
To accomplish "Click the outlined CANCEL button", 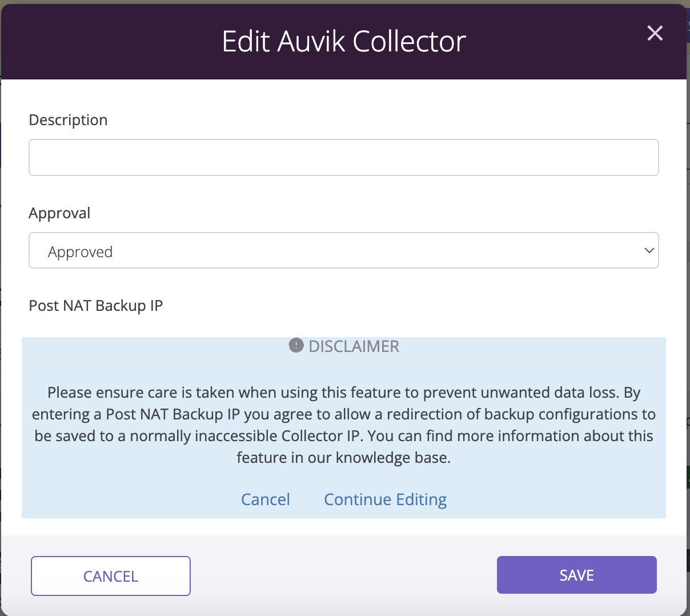I will (111, 576).
